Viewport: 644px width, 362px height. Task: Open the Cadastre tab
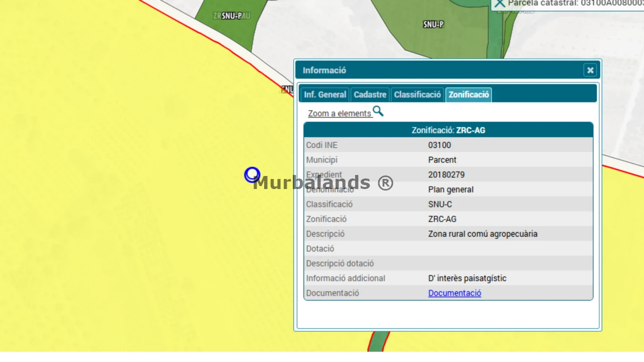[x=370, y=95]
